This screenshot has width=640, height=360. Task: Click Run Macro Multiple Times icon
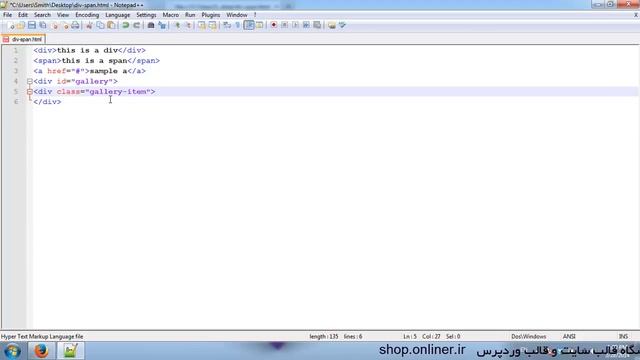306,25
